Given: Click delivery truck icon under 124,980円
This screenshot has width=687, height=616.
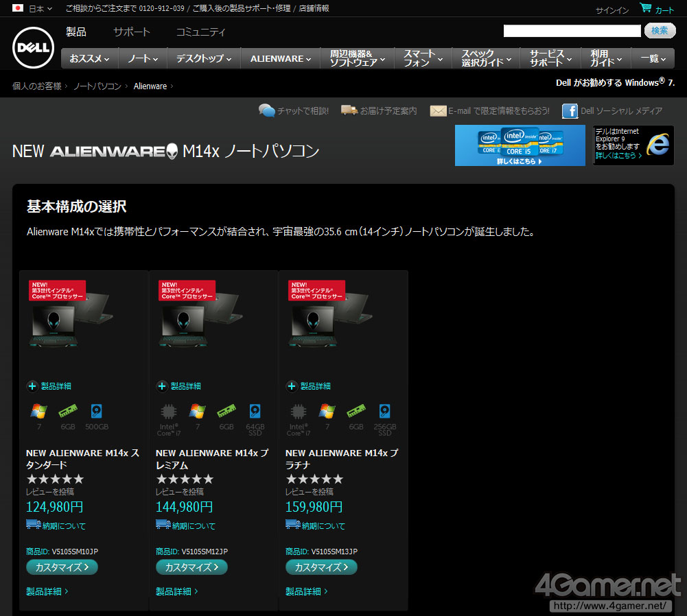Looking at the screenshot, I should [34, 524].
